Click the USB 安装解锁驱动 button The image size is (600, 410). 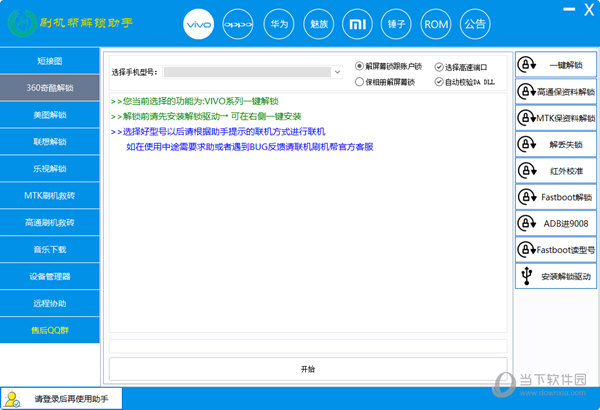[x=555, y=275]
